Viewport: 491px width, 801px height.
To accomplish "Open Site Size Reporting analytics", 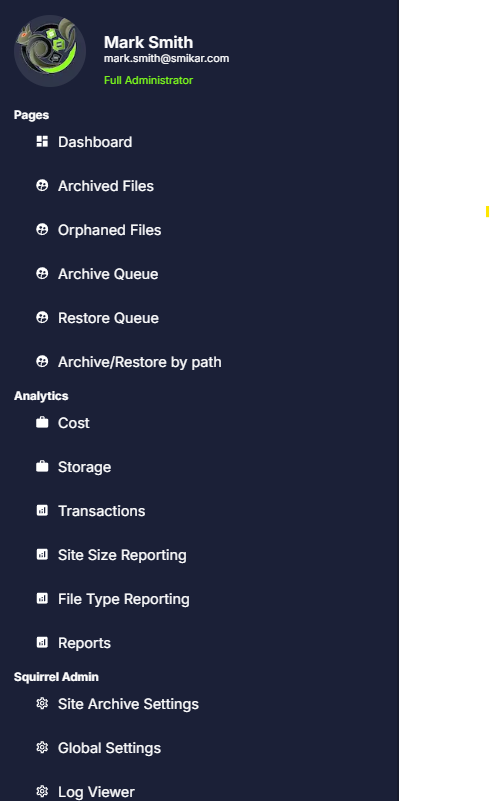I will 122,555.
